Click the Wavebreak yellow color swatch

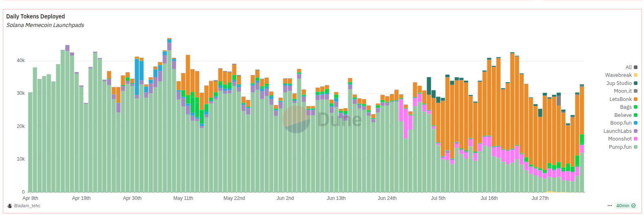coord(635,75)
